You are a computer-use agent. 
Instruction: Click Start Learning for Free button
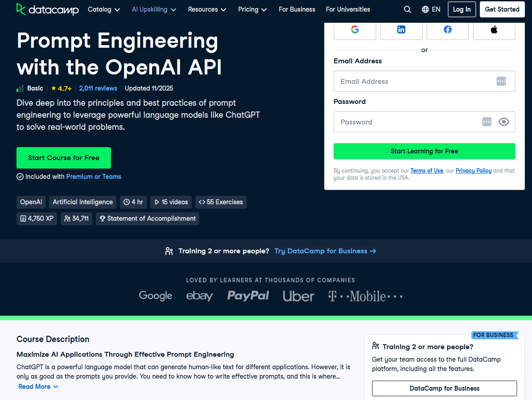click(425, 151)
